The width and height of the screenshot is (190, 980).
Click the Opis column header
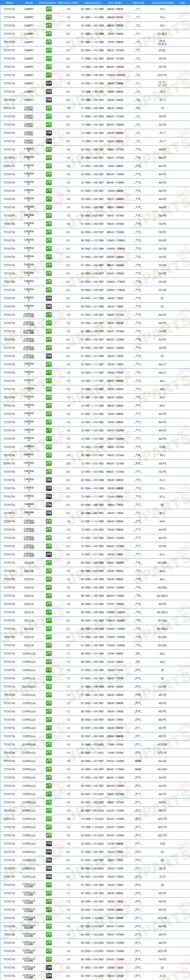(182, 3)
